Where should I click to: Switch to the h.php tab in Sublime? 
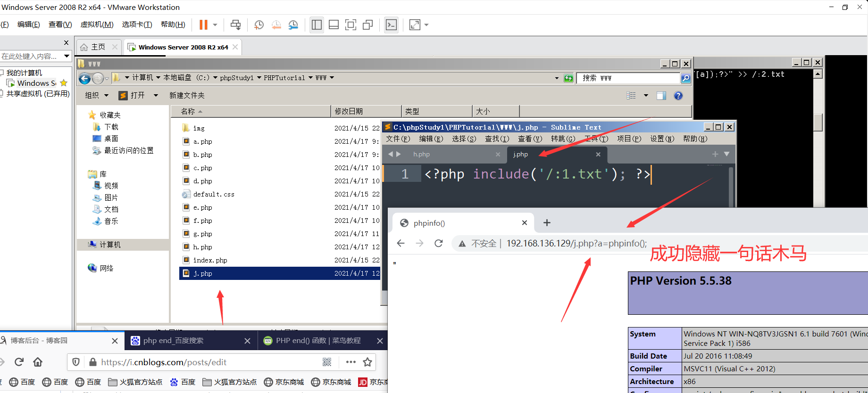pyautogui.click(x=421, y=154)
